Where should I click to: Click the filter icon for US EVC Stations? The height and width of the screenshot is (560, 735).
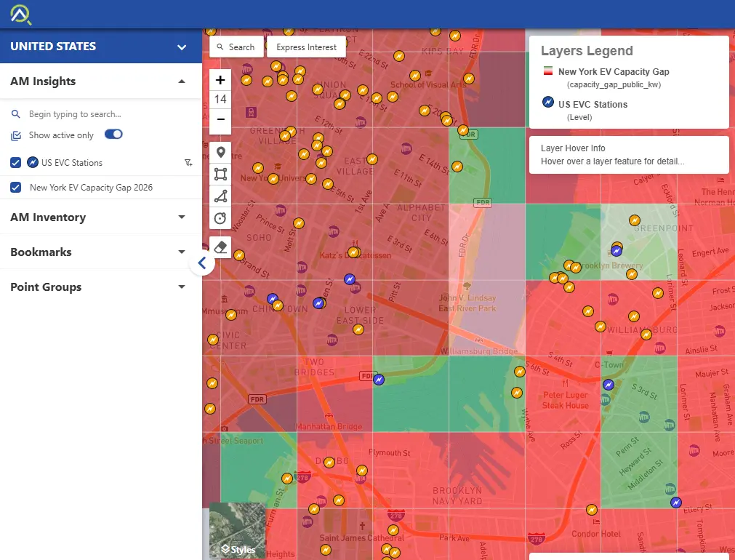click(188, 163)
